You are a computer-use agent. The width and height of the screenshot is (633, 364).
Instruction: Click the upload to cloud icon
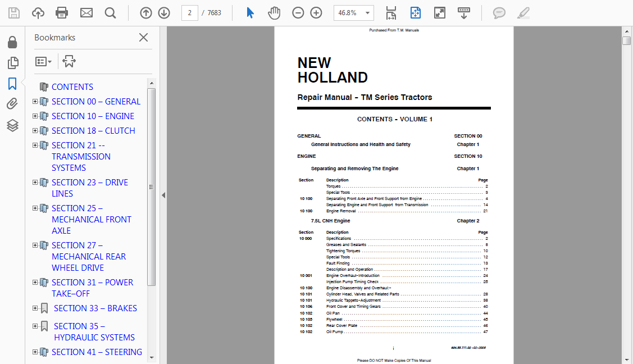point(38,13)
